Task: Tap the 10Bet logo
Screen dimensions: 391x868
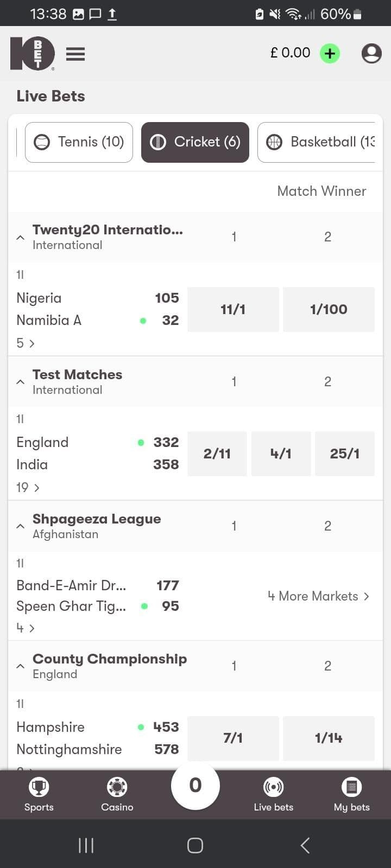Action: point(33,54)
